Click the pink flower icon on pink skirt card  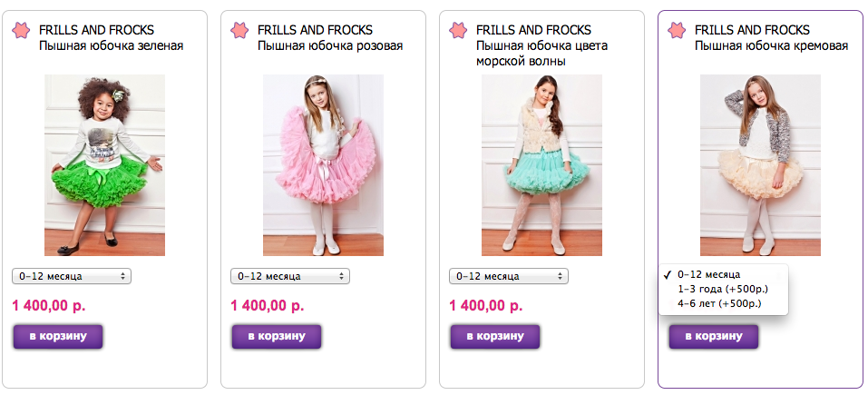pos(239,30)
